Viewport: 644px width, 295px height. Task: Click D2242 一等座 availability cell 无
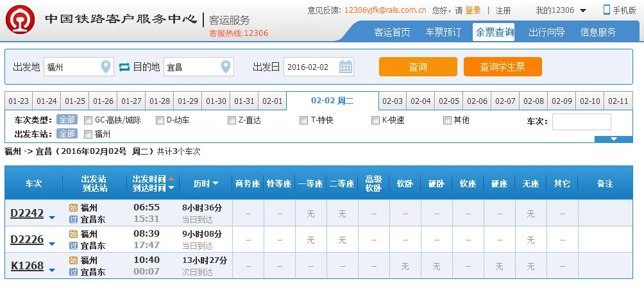point(311,214)
